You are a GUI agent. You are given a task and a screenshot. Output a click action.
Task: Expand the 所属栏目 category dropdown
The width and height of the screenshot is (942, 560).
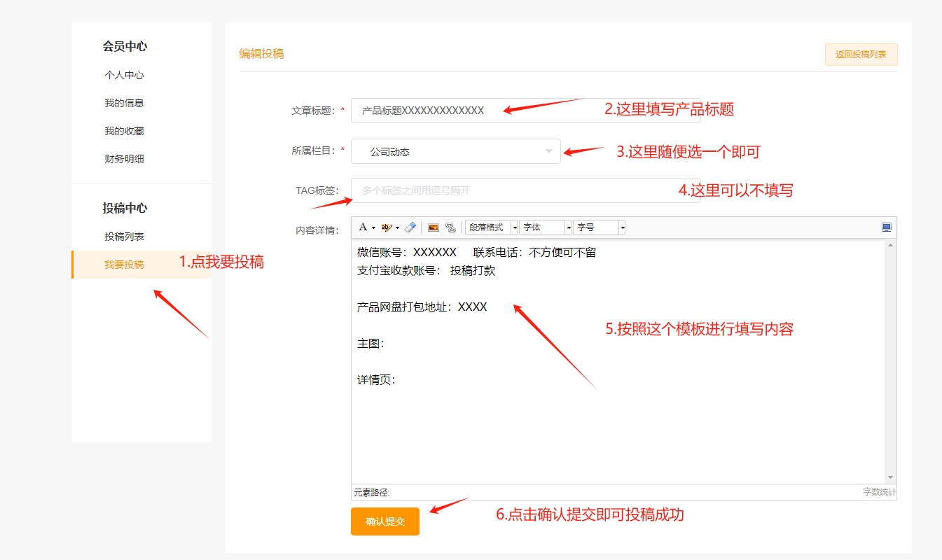coord(548,151)
